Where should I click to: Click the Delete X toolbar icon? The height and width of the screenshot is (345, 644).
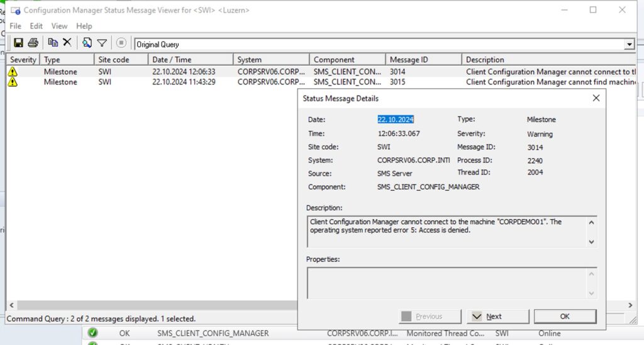(67, 43)
